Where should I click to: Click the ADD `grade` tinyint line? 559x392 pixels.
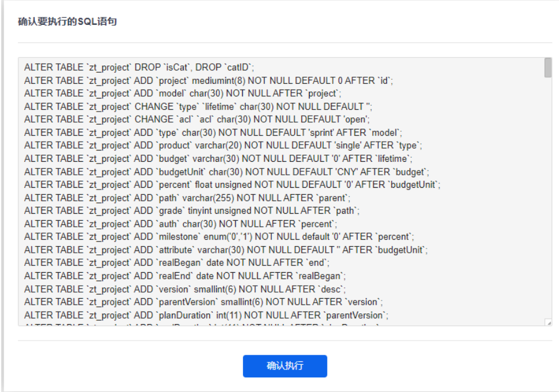click(191, 211)
